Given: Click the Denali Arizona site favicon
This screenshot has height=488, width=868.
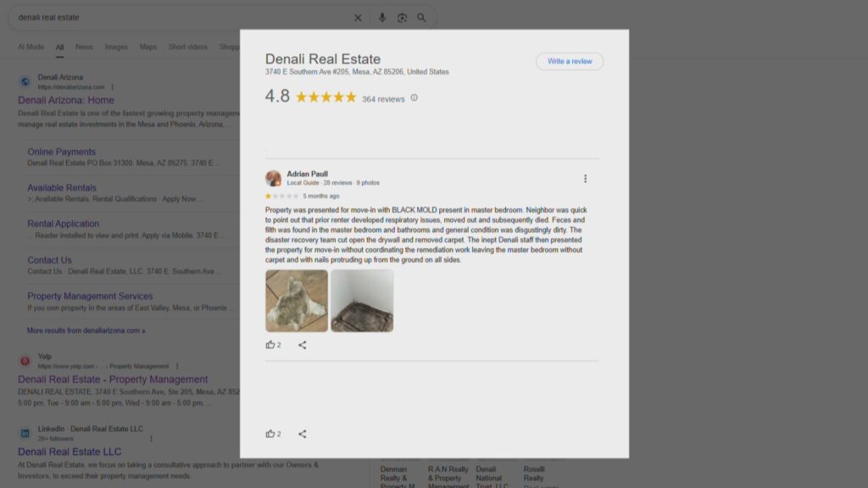Looking at the screenshot, I should 25,82.
